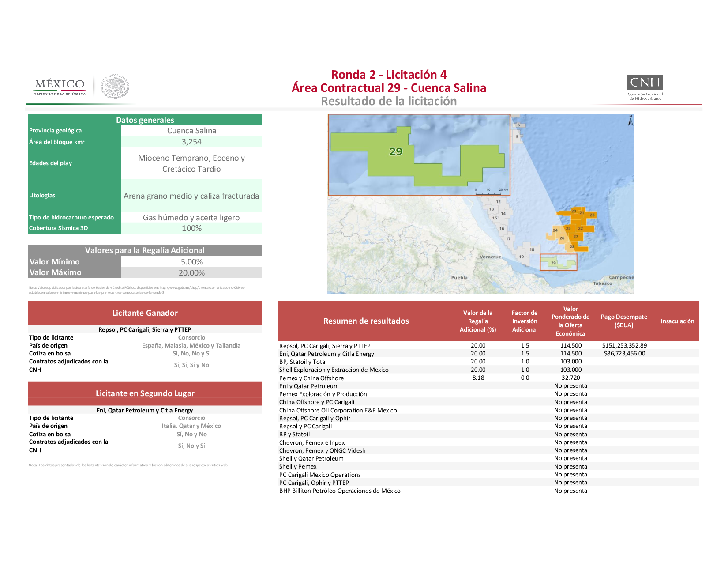Click the "Chevron, Pemex y ONGC Videsh" row
The image size is (728, 563).
pyautogui.click(x=488, y=450)
